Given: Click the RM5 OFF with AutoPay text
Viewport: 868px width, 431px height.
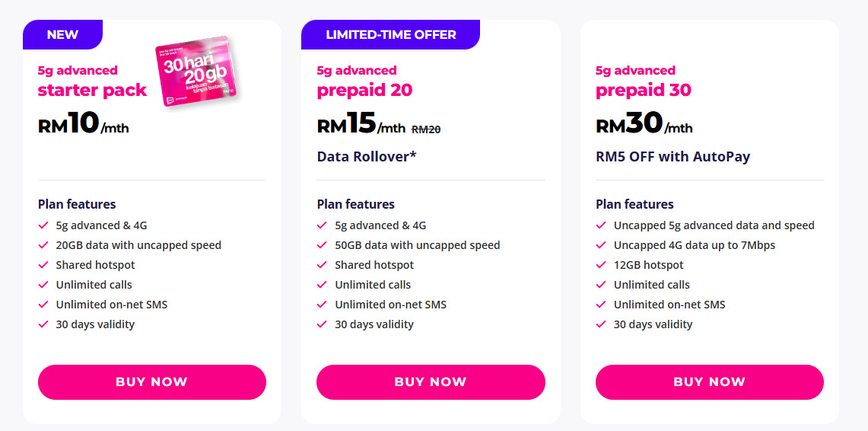Looking at the screenshot, I should click(x=672, y=157).
